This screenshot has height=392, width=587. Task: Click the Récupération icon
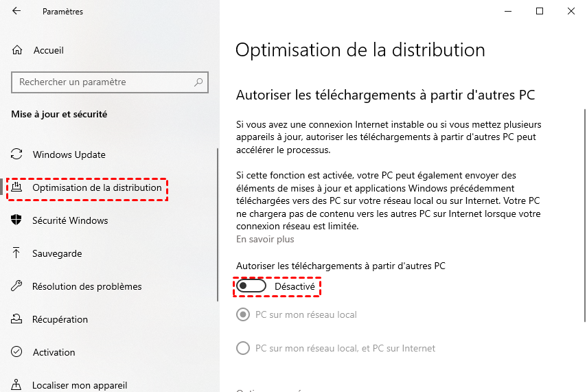tap(17, 319)
